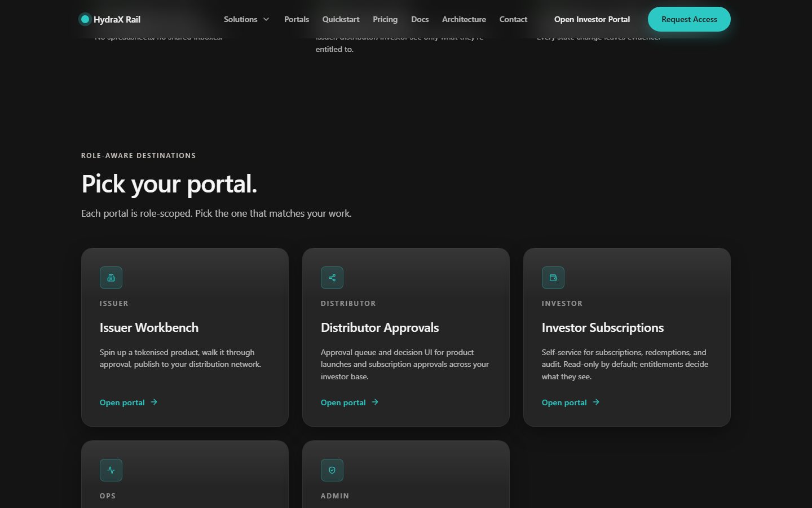
Task: Click the Distributor card share icon
Action: tap(332, 278)
